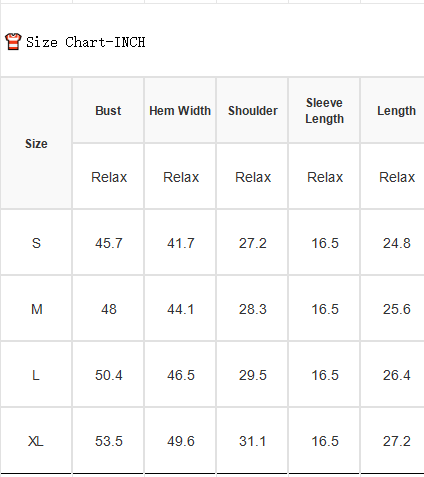Click the bust value 48 cell
This screenshot has height=477, width=424.
[x=109, y=309]
